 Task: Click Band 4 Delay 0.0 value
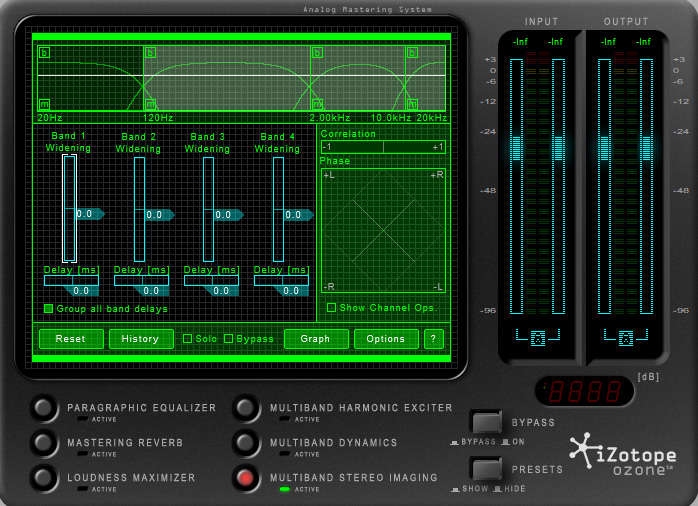(291, 291)
